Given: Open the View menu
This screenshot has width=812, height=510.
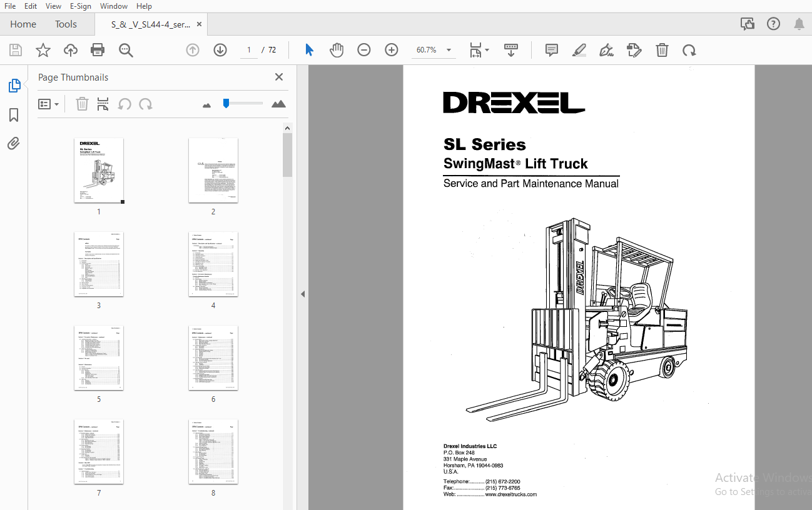Looking at the screenshot, I should [54, 6].
